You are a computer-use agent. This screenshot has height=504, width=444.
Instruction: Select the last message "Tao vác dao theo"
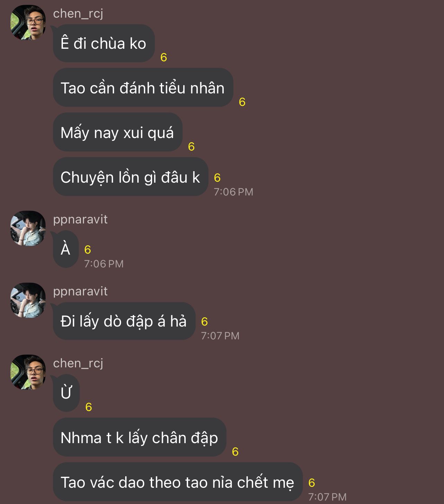(178, 482)
